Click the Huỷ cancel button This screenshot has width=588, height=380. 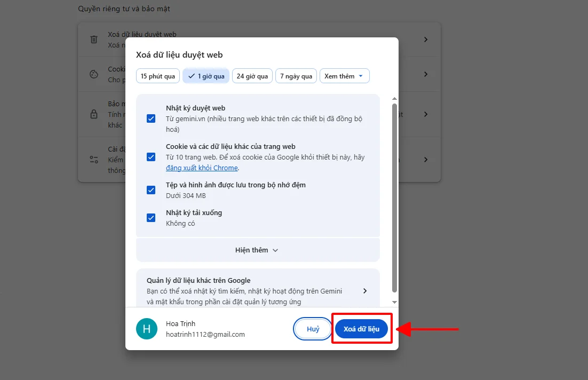313,329
